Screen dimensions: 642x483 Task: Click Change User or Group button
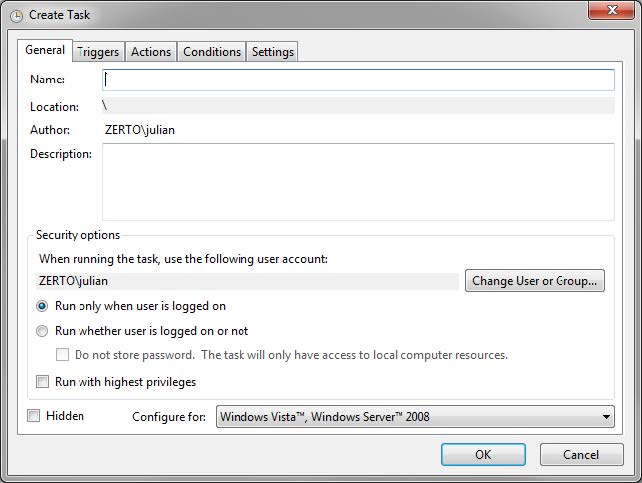(534, 281)
